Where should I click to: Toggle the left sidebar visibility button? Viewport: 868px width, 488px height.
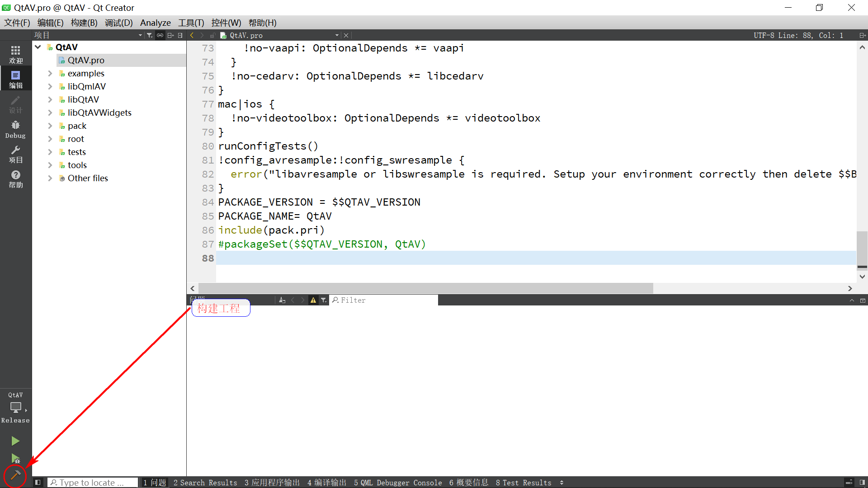tap(38, 483)
